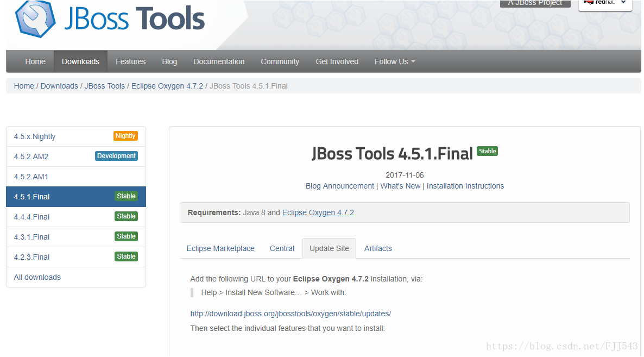
Task: Select the 4.5.2.AM1 version entry
Action: (x=76, y=177)
